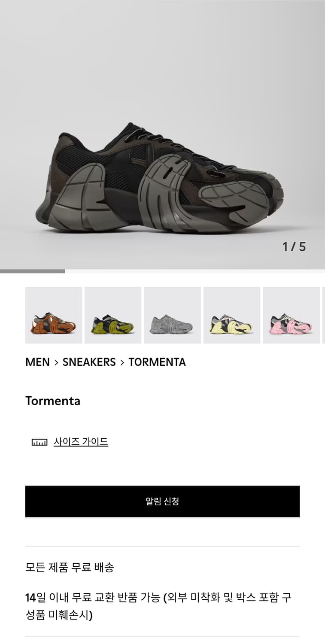Open the 사이즈 가이드 link

point(81,442)
